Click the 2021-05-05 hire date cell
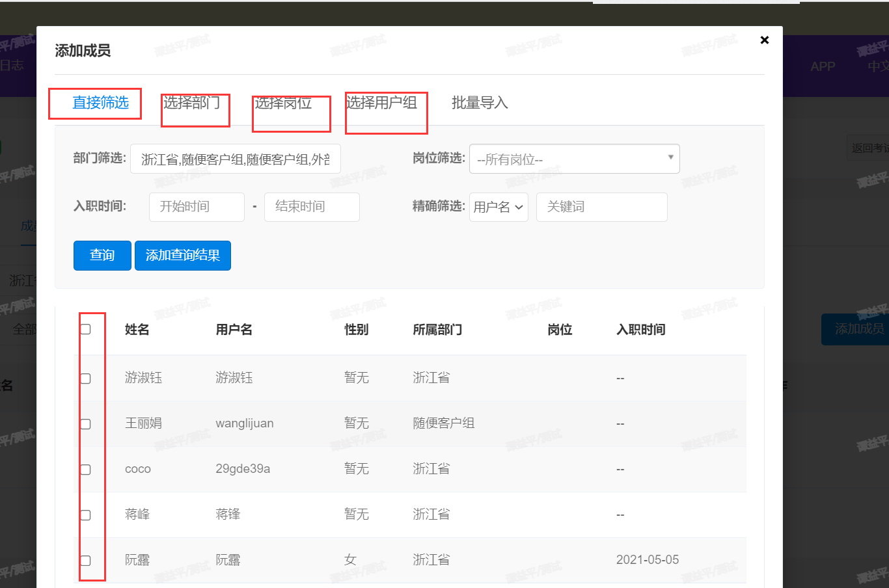The height and width of the screenshot is (588, 889). click(648, 560)
